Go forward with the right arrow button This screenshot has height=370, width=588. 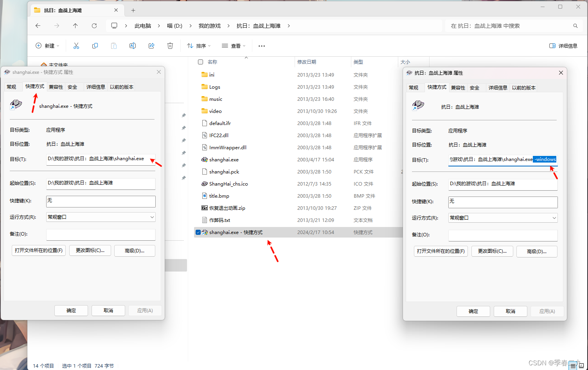click(x=57, y=26)
